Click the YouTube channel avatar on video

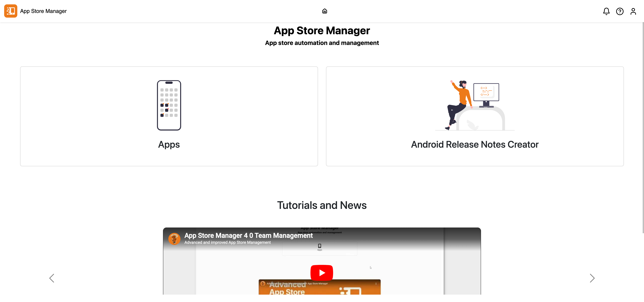pyautogui.click(x=174, y=239)
